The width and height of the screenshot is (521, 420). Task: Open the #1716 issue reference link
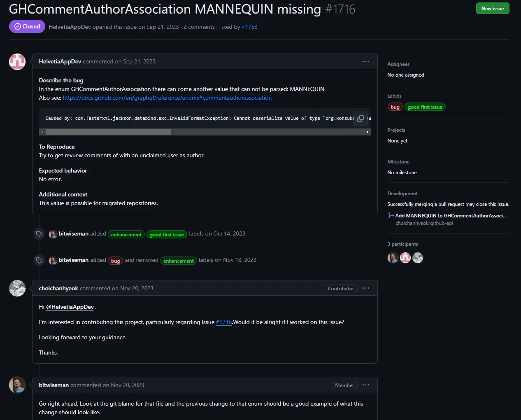click(x=224, y=322)
